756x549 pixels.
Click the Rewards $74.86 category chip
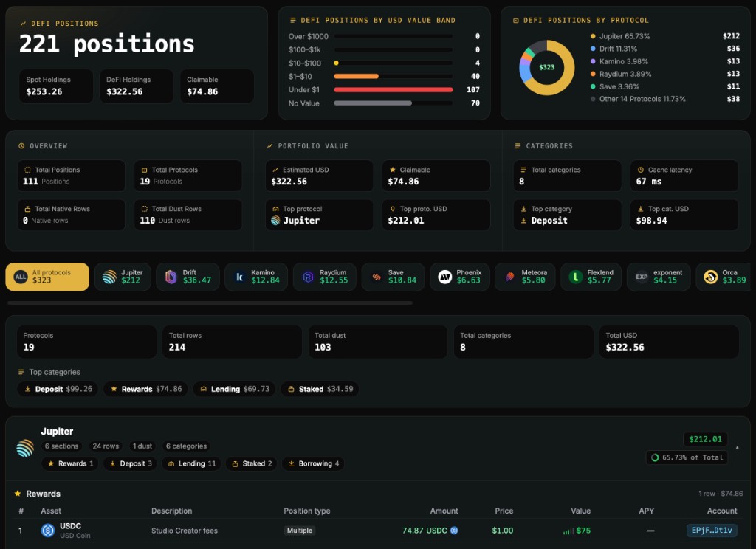point(146,389)
